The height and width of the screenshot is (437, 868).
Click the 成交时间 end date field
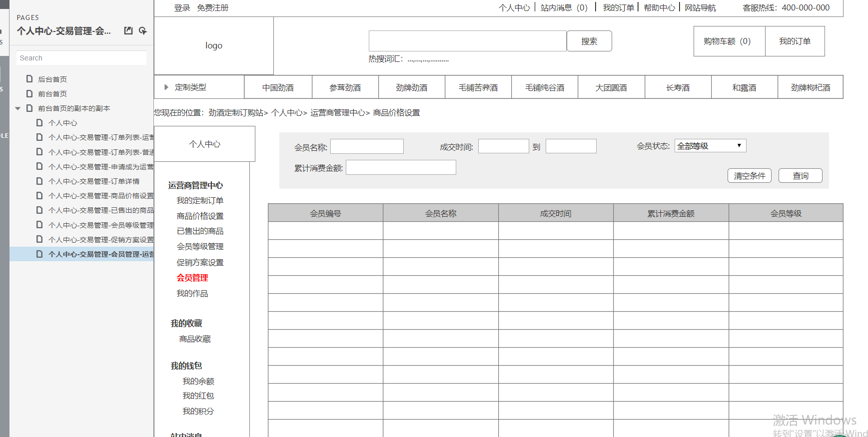pos(571,146)
